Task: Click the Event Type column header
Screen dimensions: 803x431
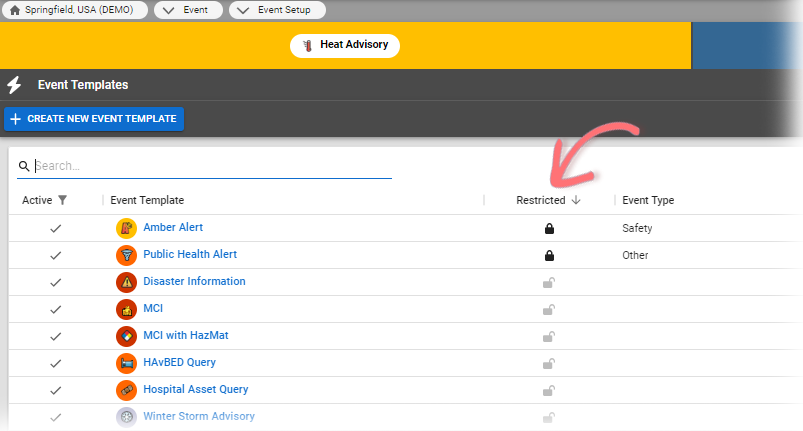Action: (x=648, y=200)
